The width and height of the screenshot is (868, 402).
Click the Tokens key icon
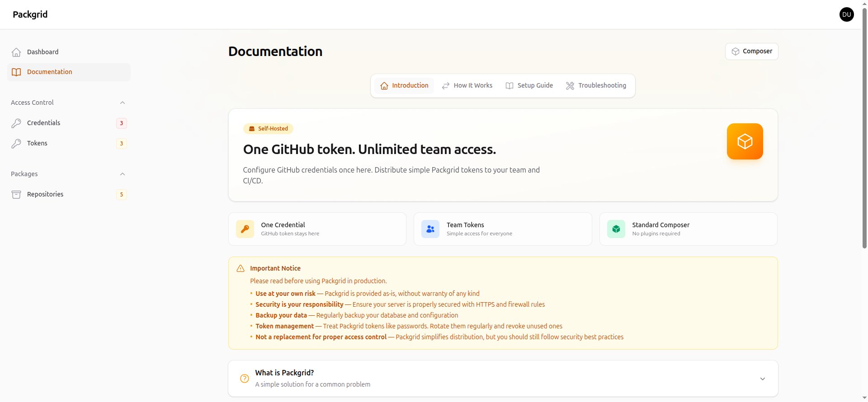[x=16, y=143]
